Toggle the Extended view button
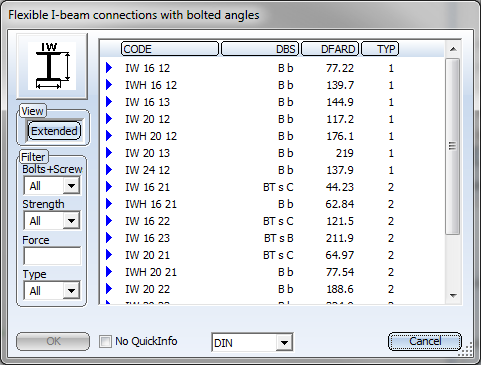This screenshot has width=481, height=365. pyautogui.click(x=54, y=131)
